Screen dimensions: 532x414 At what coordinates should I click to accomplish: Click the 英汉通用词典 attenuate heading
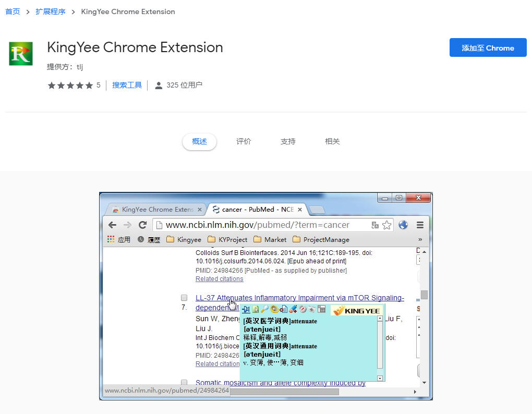(x=280, y=346)
